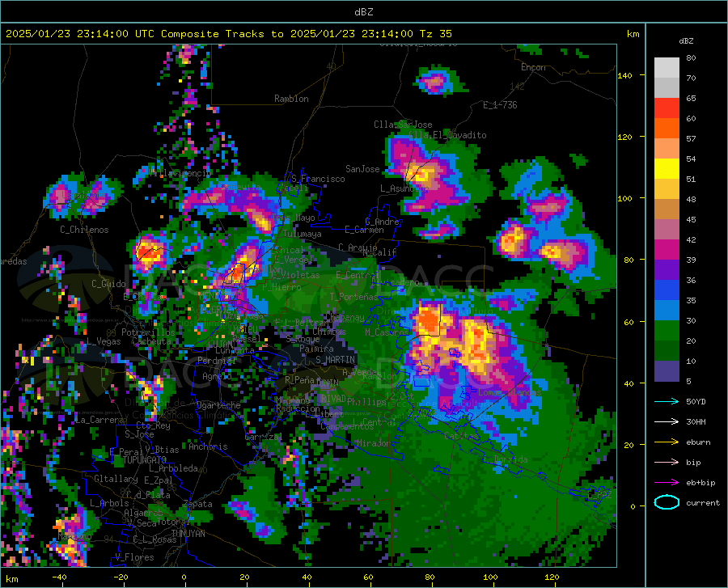
Task: Click the L_Dormida place label
Action: tap(506, 459)
